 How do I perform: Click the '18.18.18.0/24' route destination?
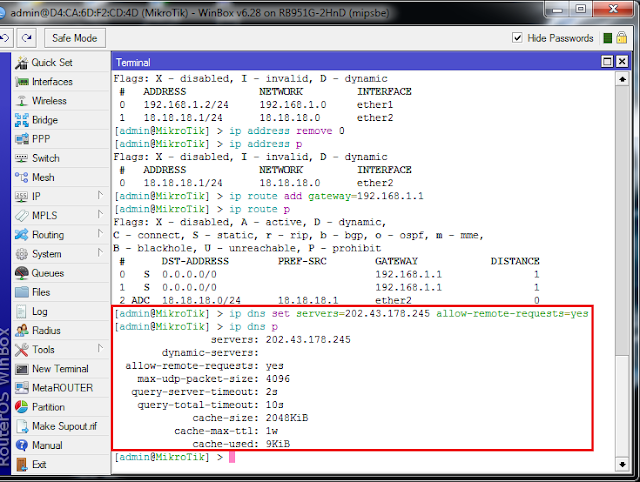pyautogui.click(x=201, y=301)
